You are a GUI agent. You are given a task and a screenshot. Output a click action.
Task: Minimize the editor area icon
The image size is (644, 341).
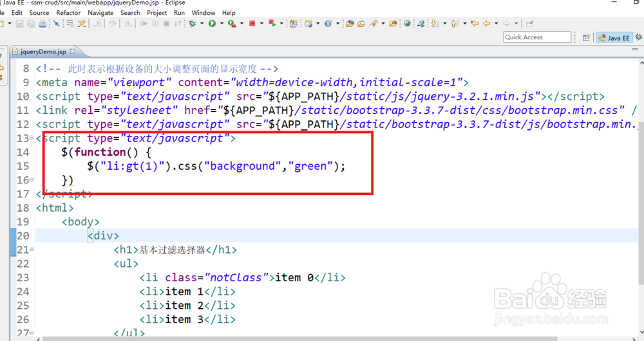[x=635, y=50]
